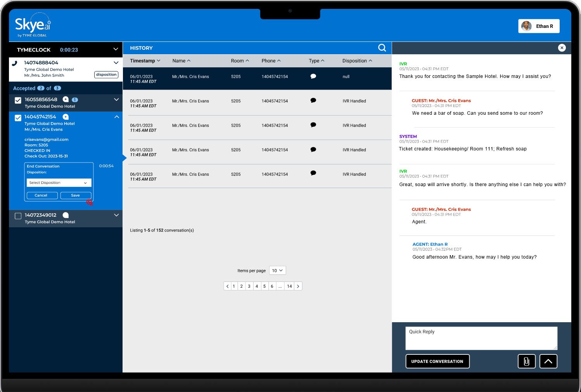Click into the Quick Reply text field
Screen dimensions: 581x392
pos(481,338)
